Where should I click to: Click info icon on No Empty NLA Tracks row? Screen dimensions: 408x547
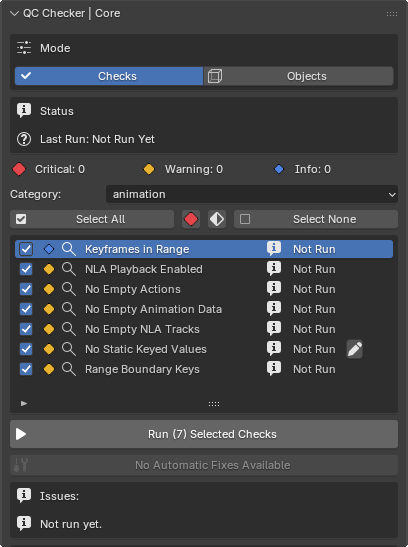pos(274,328)
